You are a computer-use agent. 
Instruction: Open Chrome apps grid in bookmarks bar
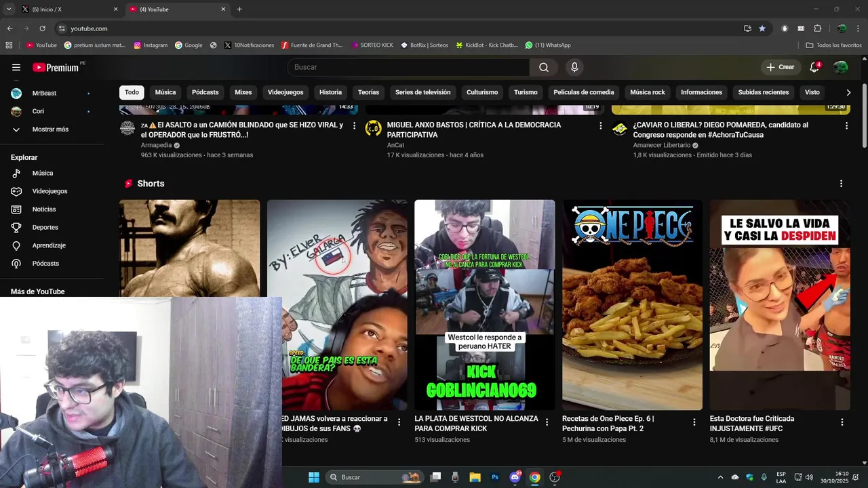coord(9,45)
